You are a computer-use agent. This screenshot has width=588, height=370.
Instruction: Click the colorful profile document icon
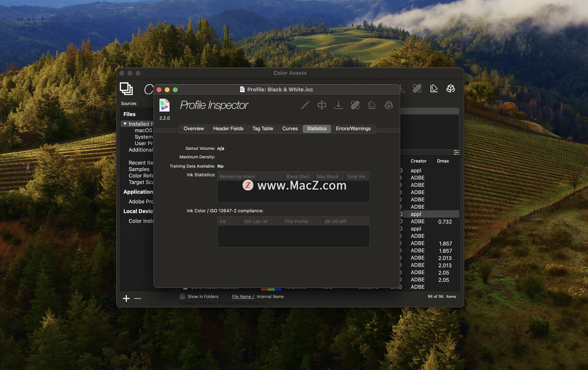pos(164,105)
